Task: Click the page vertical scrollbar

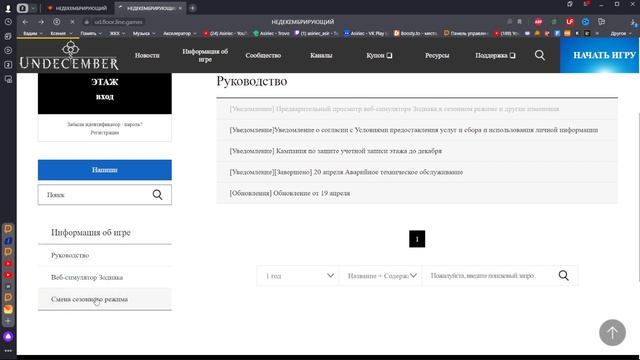Action: tap(638, 196)
